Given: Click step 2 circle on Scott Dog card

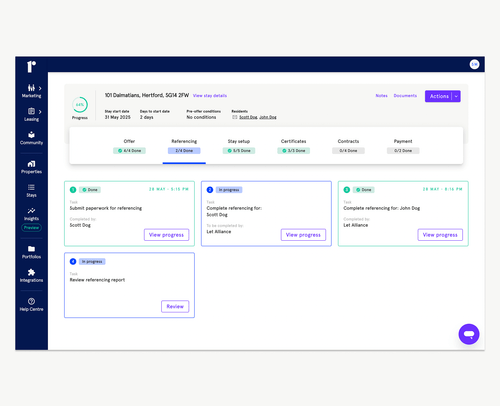Looking at the screenshot, I should [210, 190].
